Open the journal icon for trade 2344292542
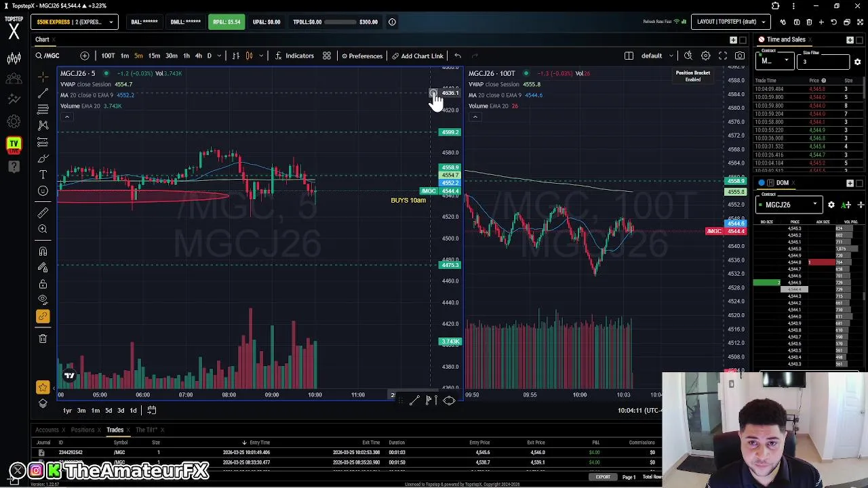868x488 pixels. pos(41,453)
